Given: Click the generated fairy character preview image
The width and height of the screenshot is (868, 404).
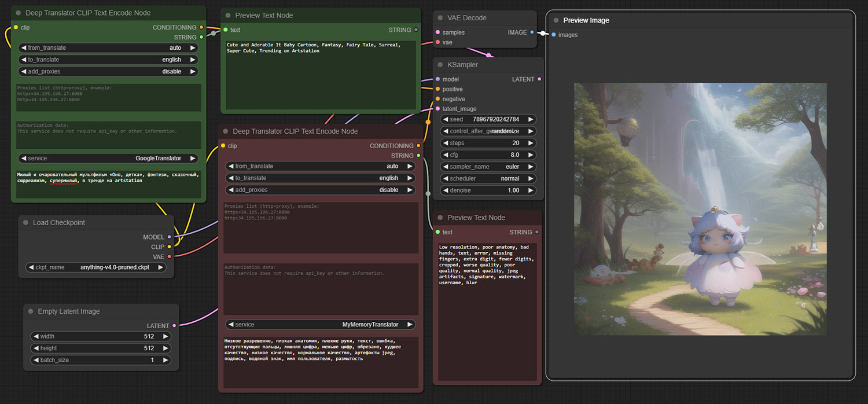Looking at the screenshot, I should point(700,209).
